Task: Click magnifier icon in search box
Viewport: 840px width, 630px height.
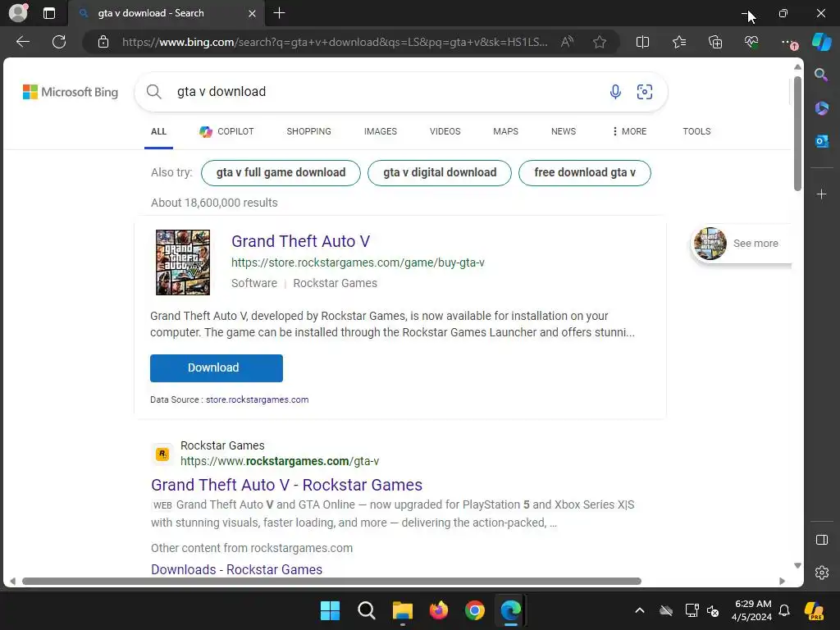Action: point(153,92)
